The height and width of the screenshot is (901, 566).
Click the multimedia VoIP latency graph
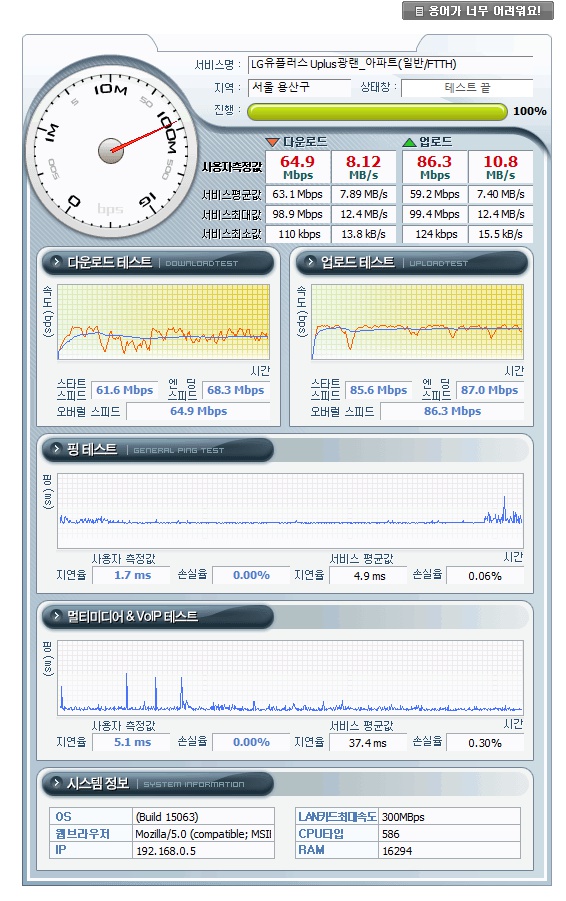click(290, 677)
